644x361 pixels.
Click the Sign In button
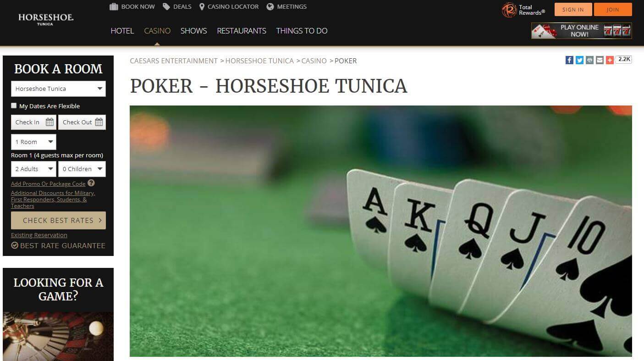[x=573, y=10]
